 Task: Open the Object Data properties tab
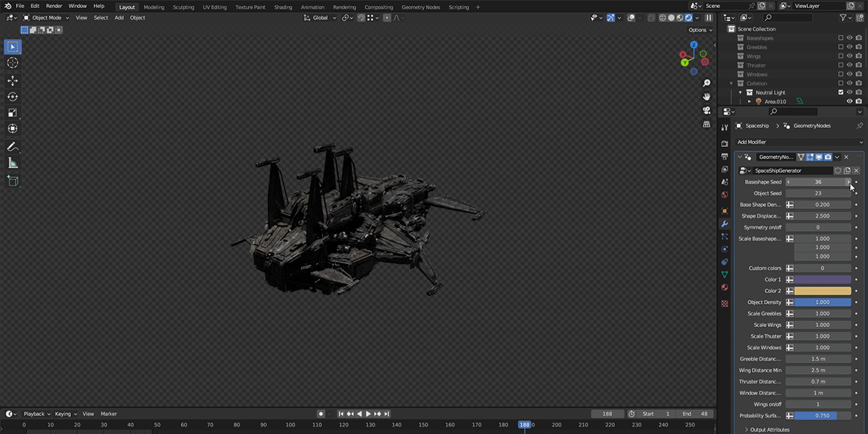pos(724,275)
